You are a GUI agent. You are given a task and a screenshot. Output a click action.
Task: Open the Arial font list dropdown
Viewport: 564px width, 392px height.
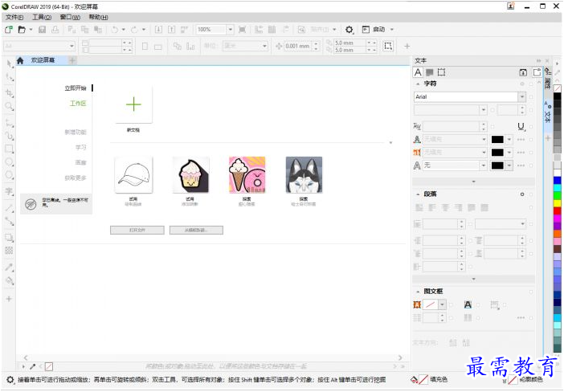coord(522,96)
